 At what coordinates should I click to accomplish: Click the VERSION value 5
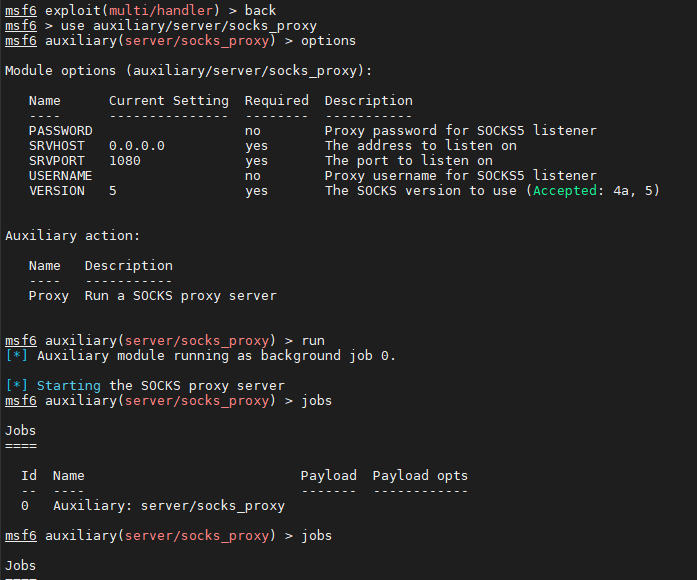113,191
